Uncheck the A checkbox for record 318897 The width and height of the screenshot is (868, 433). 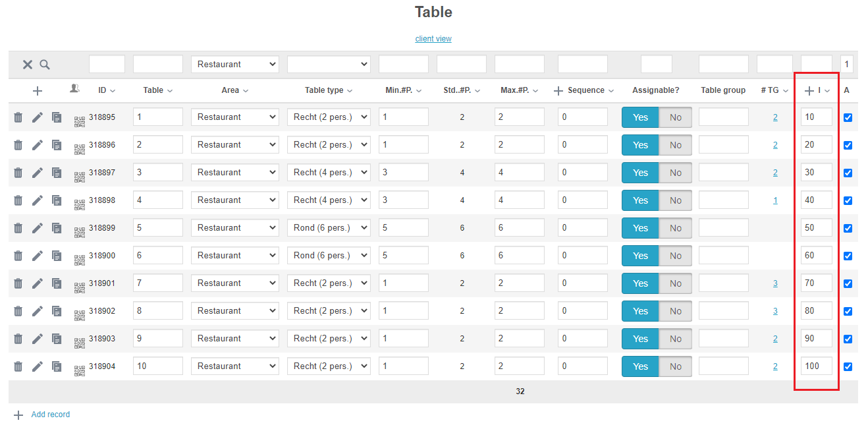[848, 173]
